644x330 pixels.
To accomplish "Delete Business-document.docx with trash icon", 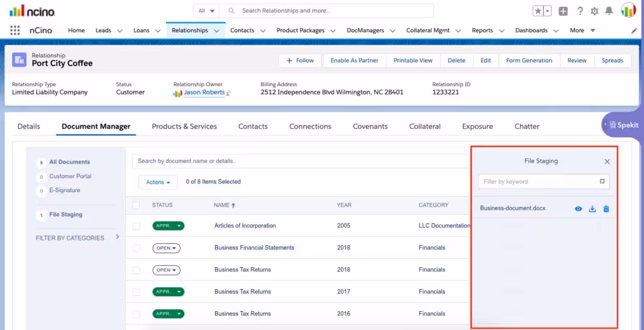I will [x=606, y=208].
